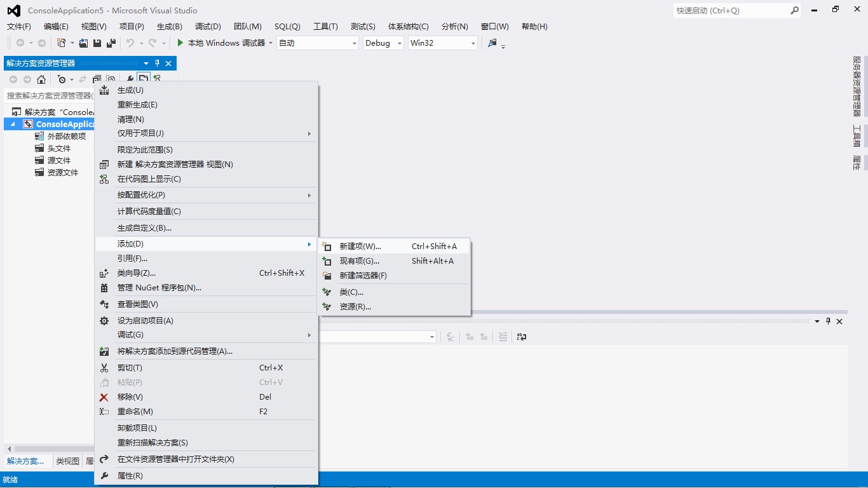
Task: Start the 本地 Windows 调试器 run button
Action: (x=220, y=43)
